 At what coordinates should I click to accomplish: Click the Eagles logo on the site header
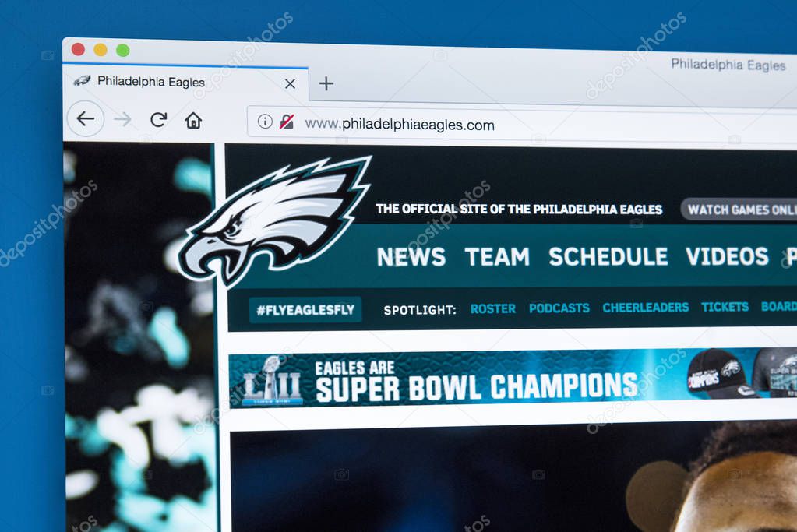click(274, 220)
